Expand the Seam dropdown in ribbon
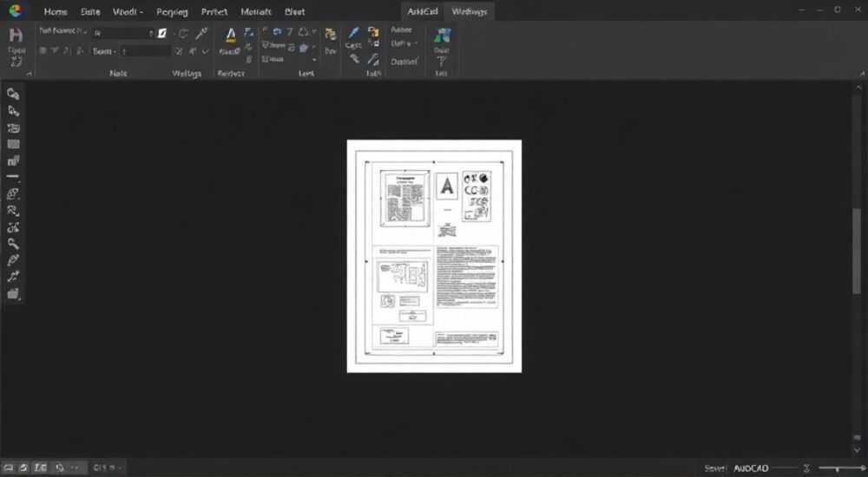Viewport: 868px width, 477px height. click(x=104, y=51)
